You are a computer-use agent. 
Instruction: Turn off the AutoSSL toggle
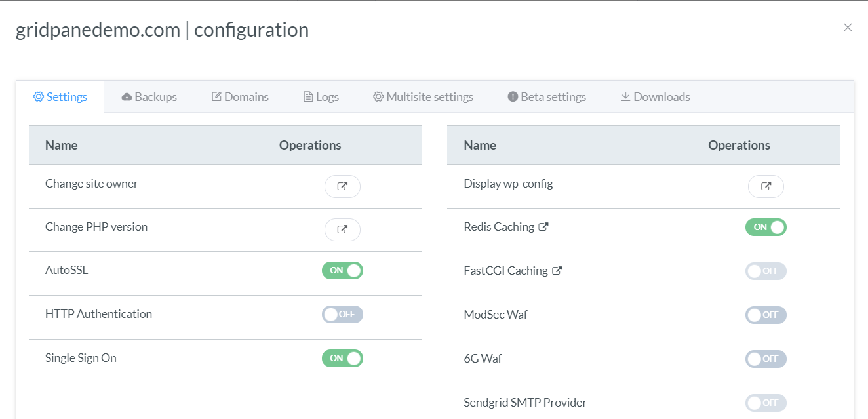[x=342, y=270]
